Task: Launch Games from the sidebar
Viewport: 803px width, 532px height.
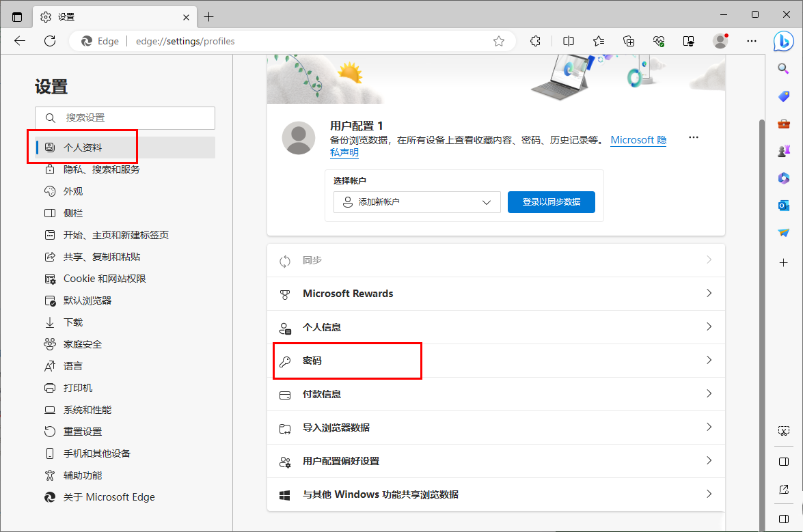Action: click(783, 150)
